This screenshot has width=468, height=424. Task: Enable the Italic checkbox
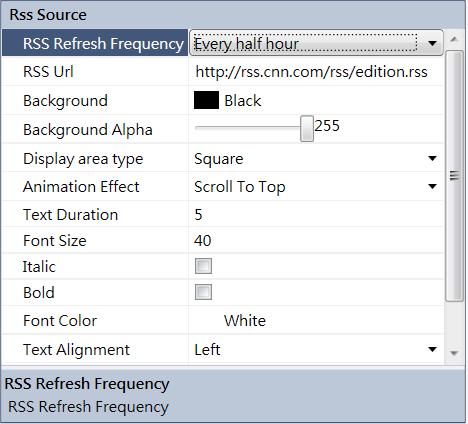[x=203, y=266]
